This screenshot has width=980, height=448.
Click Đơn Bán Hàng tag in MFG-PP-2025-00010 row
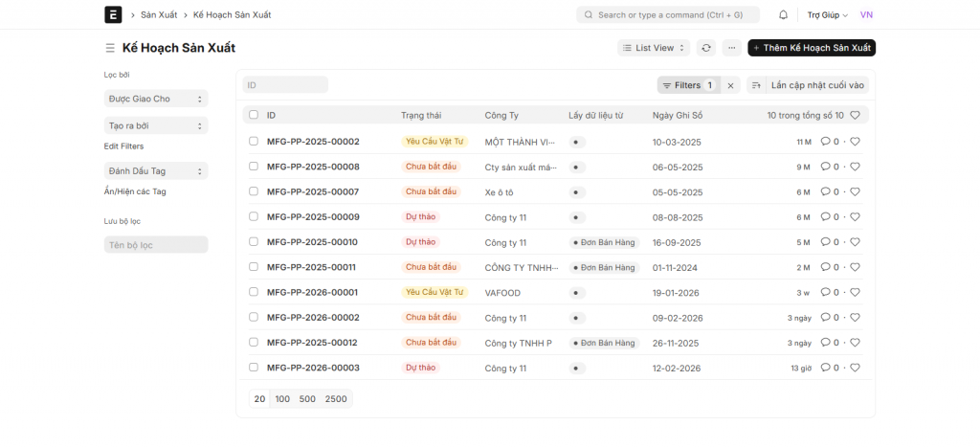pyautogui.click(x=604, y=242)
